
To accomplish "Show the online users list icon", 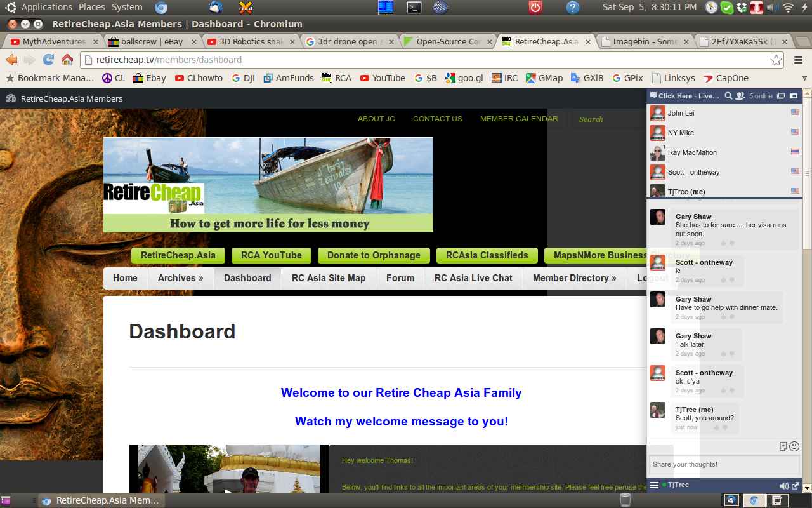I will (x=740, y=96).
